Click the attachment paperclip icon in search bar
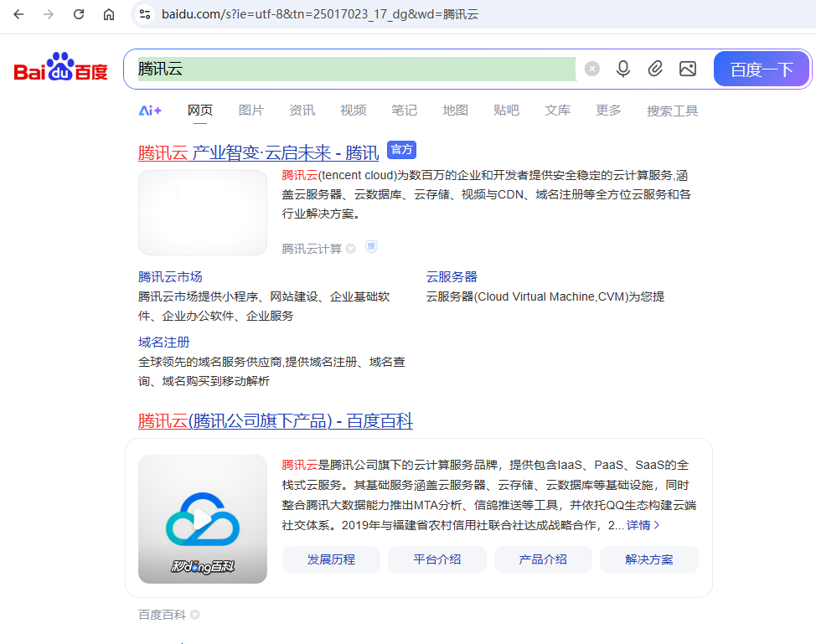This screenshot has width=816, height=644. 655,69
